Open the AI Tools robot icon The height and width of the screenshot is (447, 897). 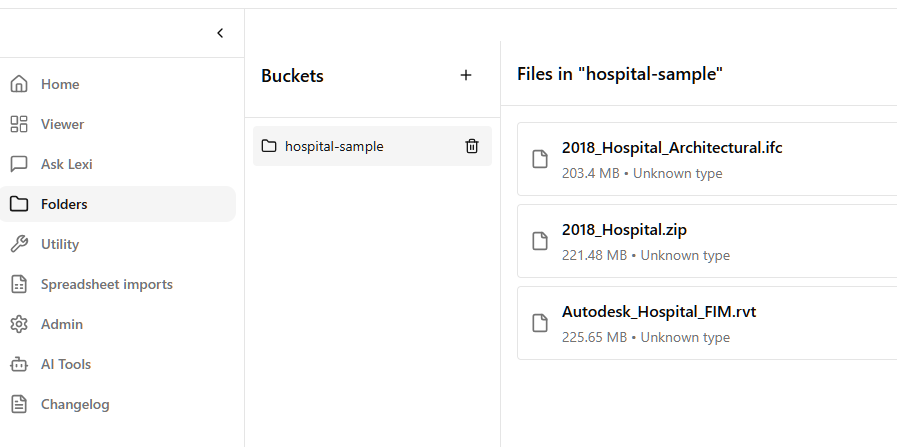pyautogui.click(x=19, y=364)
